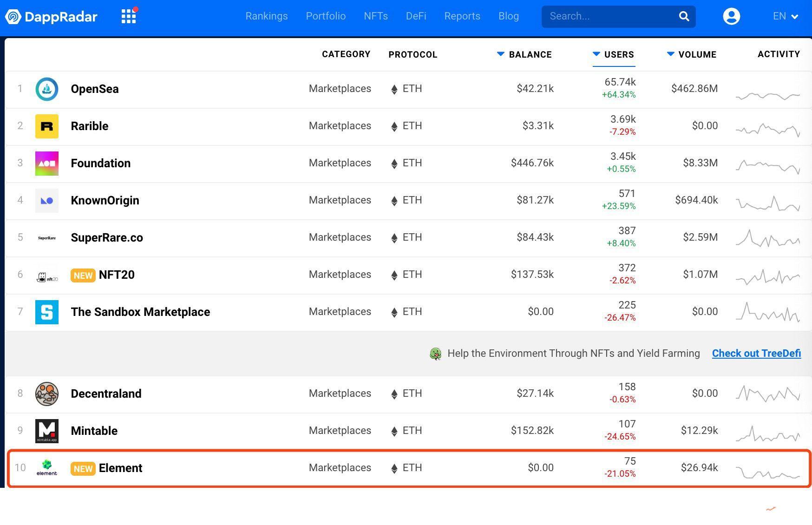
Task: Open the Rankings menu item
Action: coord(267,16)
